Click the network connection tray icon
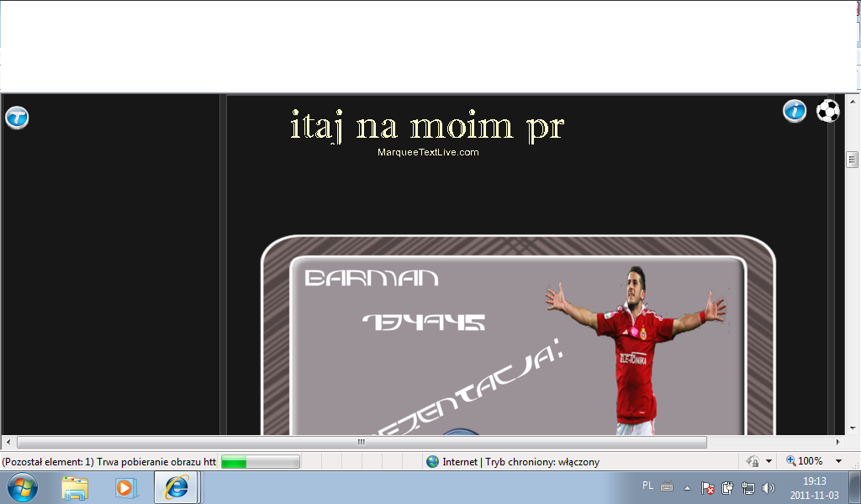 tap(747, 488)
